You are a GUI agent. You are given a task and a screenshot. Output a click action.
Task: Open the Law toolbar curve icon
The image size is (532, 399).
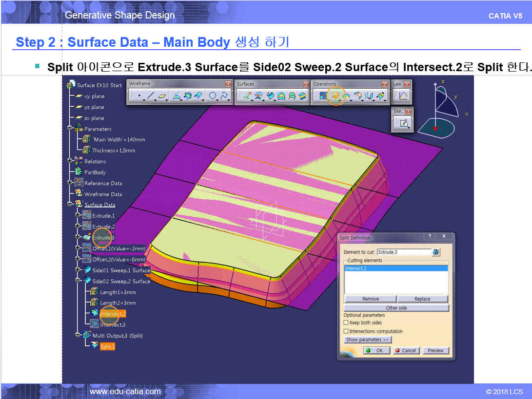(x=403, y=96)
